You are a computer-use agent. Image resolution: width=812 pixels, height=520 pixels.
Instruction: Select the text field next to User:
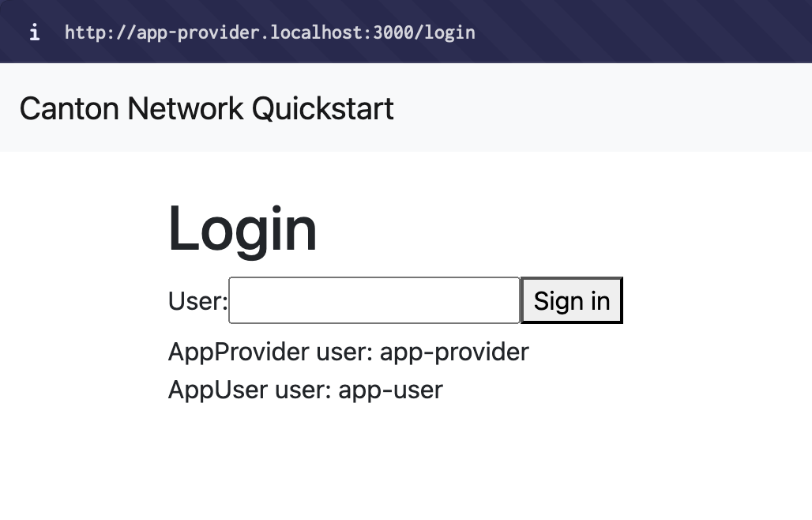tap(374, 300)
